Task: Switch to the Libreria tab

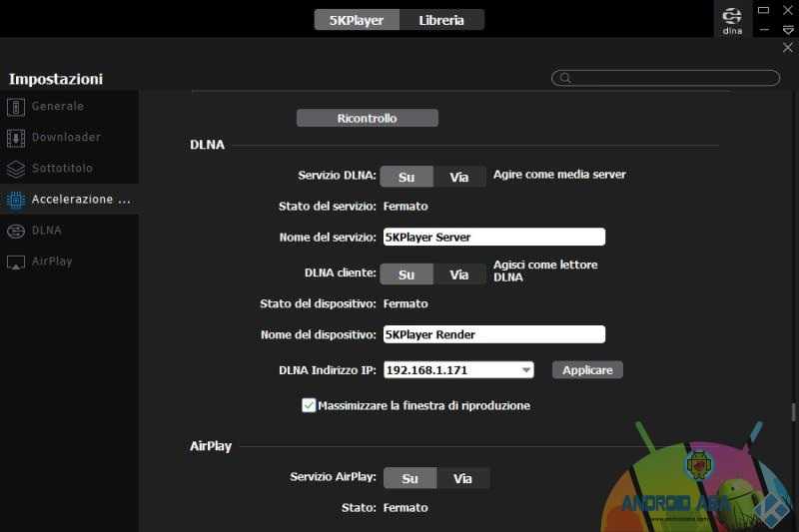Action: tap(441, 20)
